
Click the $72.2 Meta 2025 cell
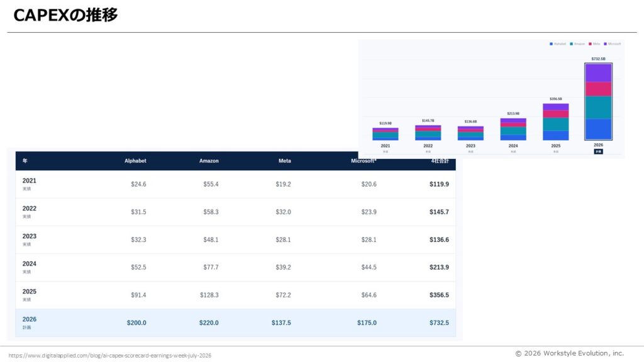pyautogui.click(x=283, y=295)
